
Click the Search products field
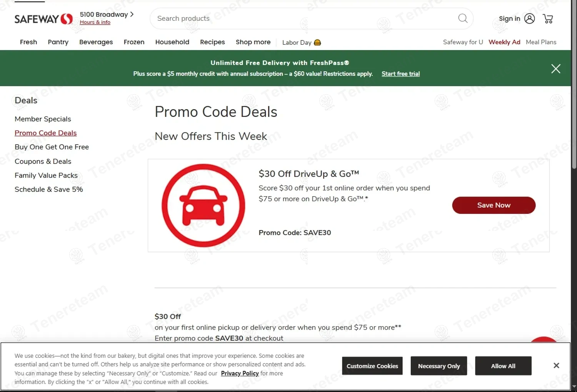point(304,18)
